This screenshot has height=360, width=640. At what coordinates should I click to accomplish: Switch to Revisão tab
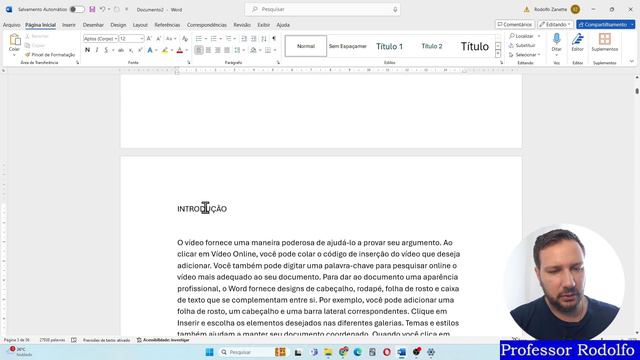click(x=242, y=25)
